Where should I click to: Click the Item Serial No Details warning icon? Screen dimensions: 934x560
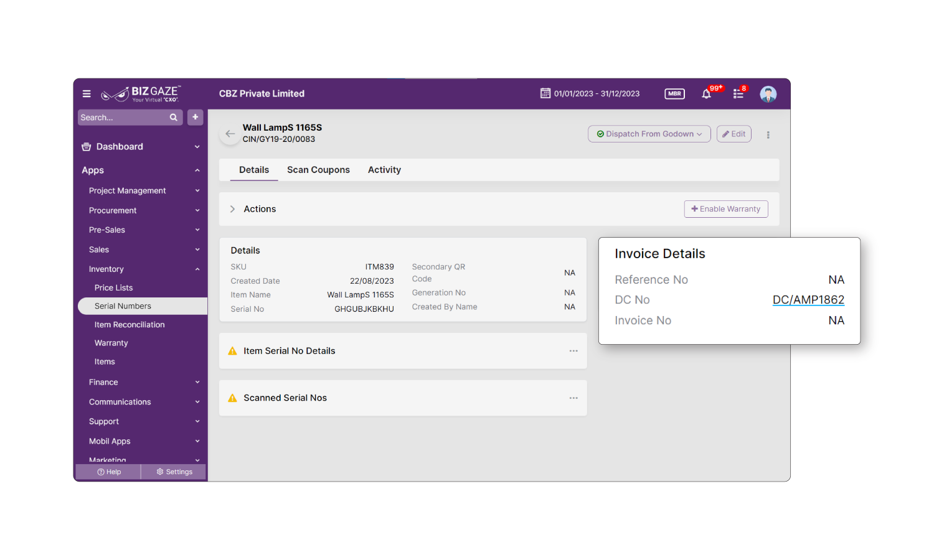tap(233, 351)
